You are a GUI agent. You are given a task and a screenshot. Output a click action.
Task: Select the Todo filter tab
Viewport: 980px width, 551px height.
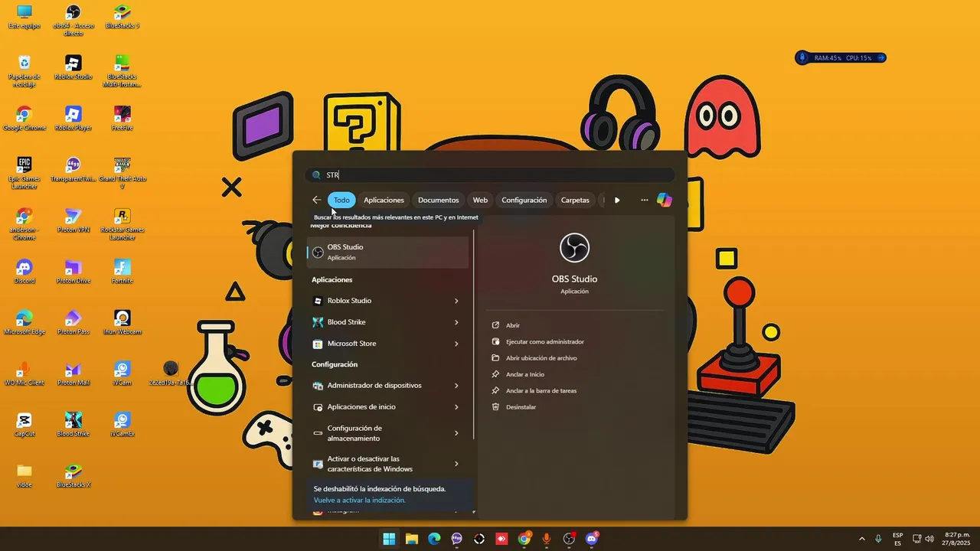(341, 200)
